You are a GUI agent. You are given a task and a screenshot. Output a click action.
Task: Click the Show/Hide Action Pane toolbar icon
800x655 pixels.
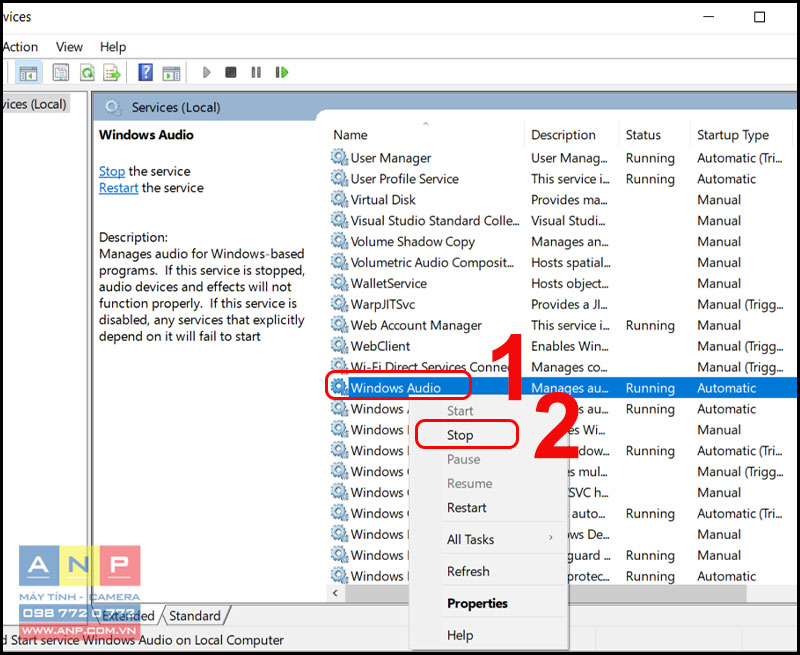pos(171,73)
